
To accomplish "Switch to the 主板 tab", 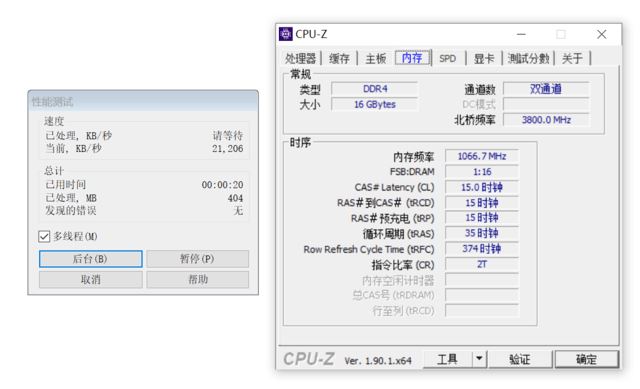I will click(x=376, y=58).
